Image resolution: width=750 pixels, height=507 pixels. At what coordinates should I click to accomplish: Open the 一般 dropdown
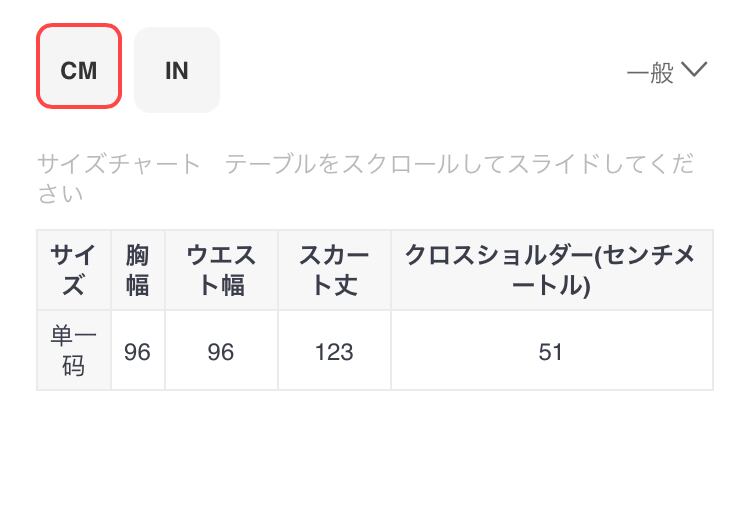pos(652,72)
